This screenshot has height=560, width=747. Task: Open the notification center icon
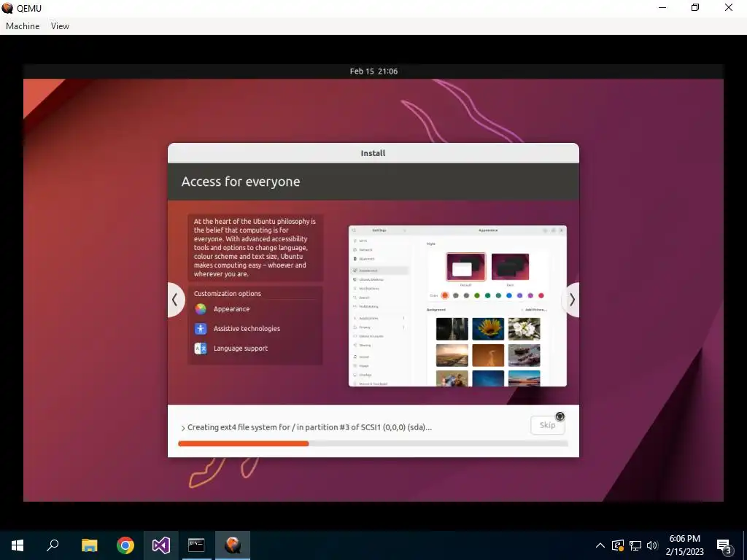(724, 545)
